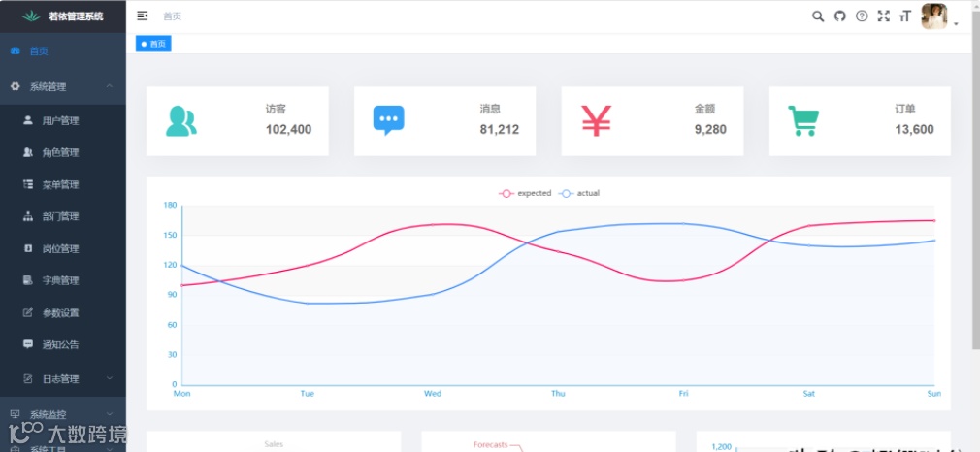Open the help question mark icon

click(862, 16)
